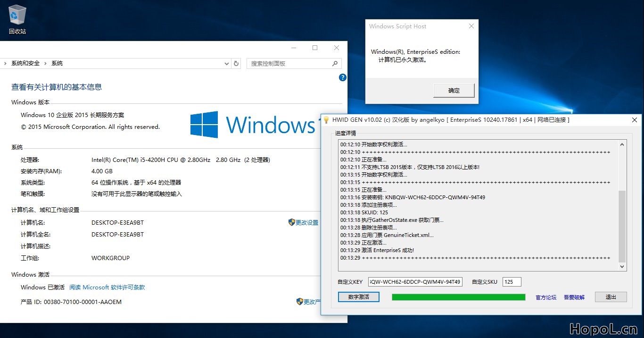Click the log scrollbar up arrow
This screenshot has width=644, height=338.
[x=622, y=144]
